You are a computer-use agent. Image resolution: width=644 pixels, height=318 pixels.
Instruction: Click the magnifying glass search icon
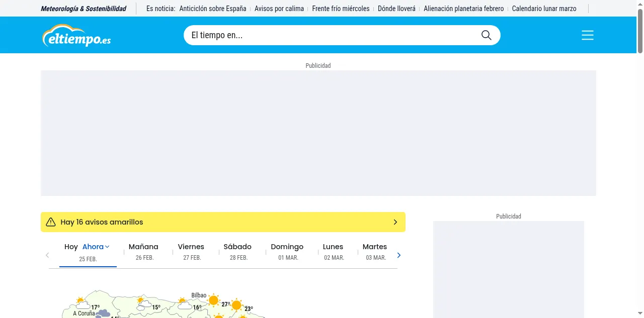[486, 35]
